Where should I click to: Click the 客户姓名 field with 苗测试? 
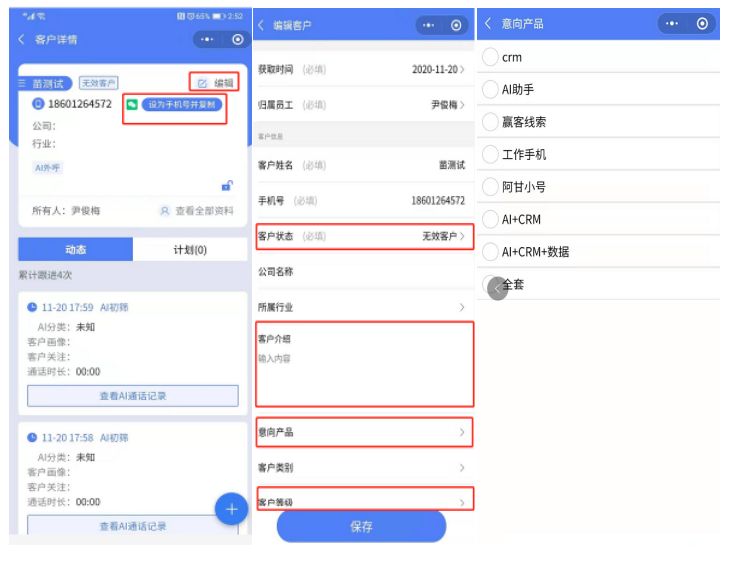[x=363, y=165]
